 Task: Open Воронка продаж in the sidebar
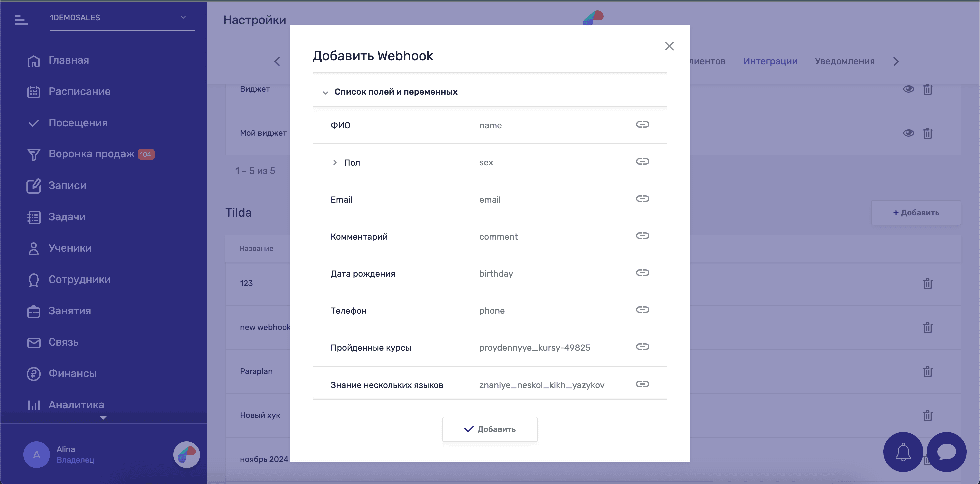point(91,154)
